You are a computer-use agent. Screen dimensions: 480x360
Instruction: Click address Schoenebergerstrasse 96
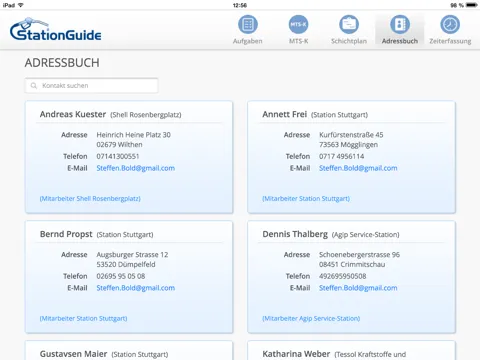(x=359, y=254)
